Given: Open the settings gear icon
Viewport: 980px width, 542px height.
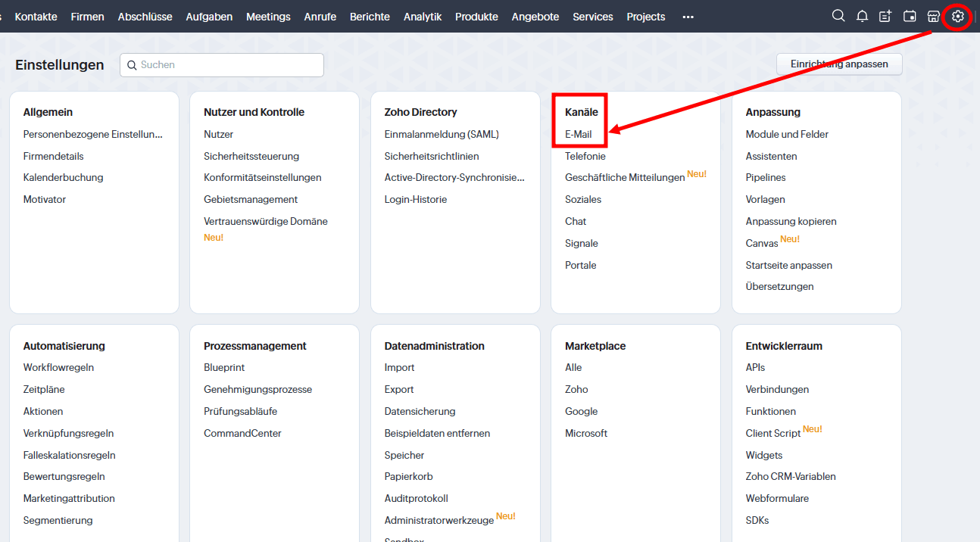Looking at the screenshot, I should [x=958, y=16].
